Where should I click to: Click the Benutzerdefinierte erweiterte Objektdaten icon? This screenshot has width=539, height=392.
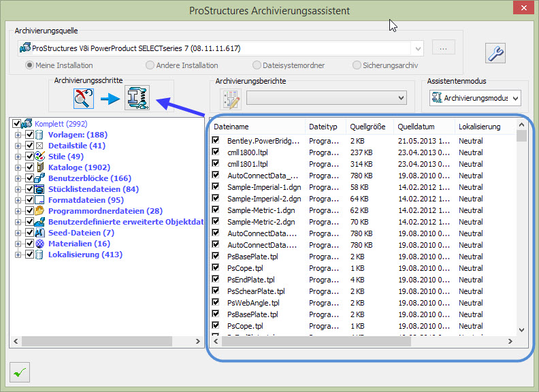pyautogui.click(x=40, y=222)
